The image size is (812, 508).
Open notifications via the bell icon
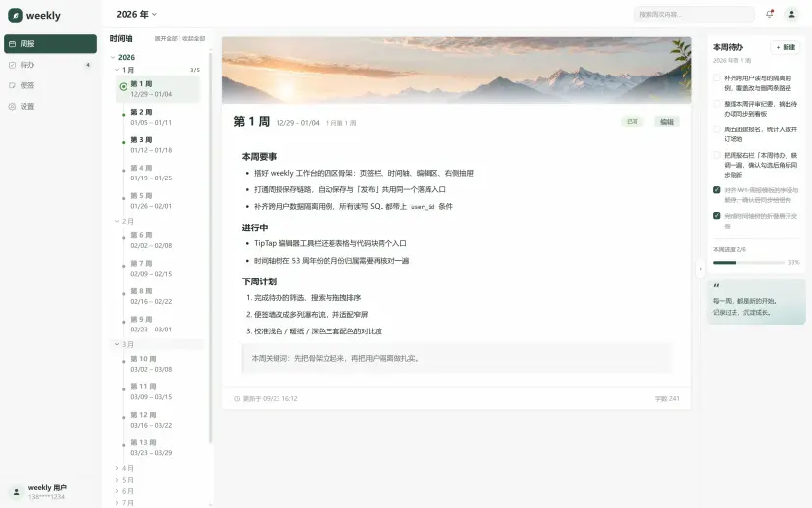[x=770, y=14]
